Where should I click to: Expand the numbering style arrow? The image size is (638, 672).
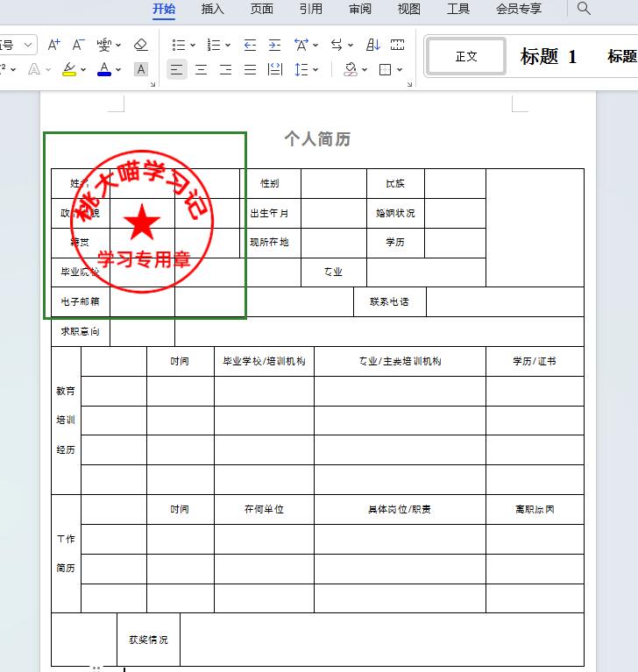pyautogui.click(x=228, y=45)
